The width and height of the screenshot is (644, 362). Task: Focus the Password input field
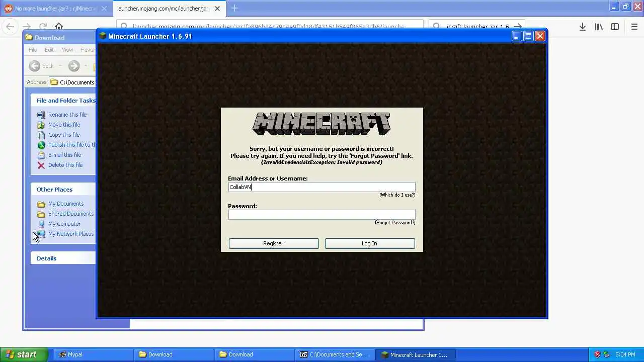tap(321, 215)
